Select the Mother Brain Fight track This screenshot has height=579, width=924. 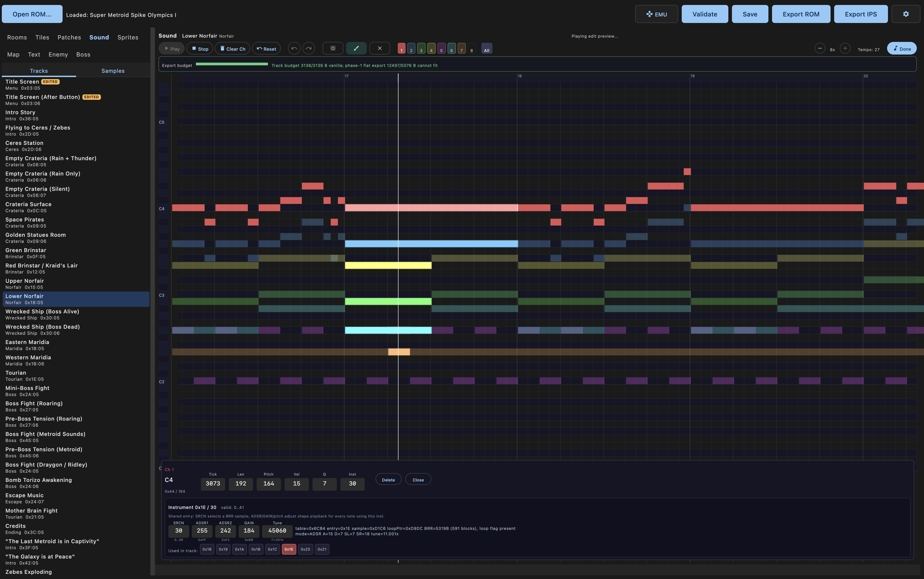76,513
